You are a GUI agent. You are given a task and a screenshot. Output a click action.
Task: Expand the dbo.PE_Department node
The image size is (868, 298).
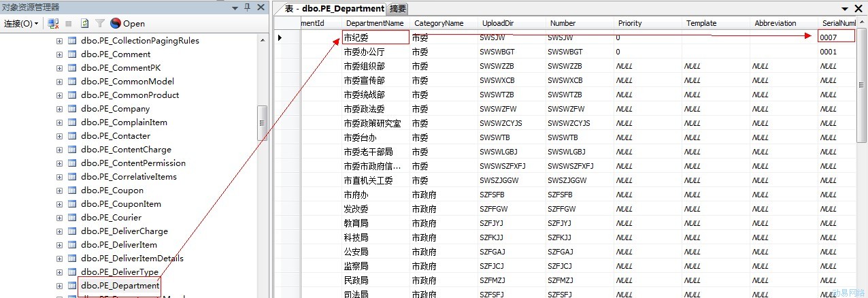59,286
